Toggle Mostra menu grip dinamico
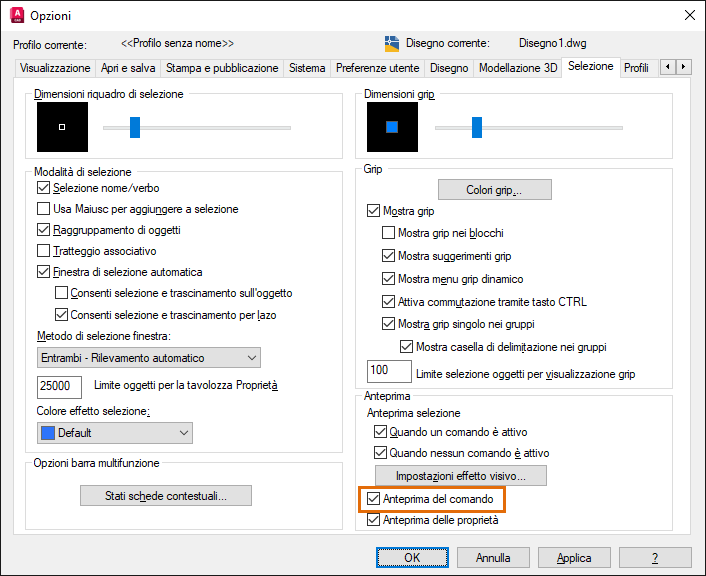 (388, 279)
